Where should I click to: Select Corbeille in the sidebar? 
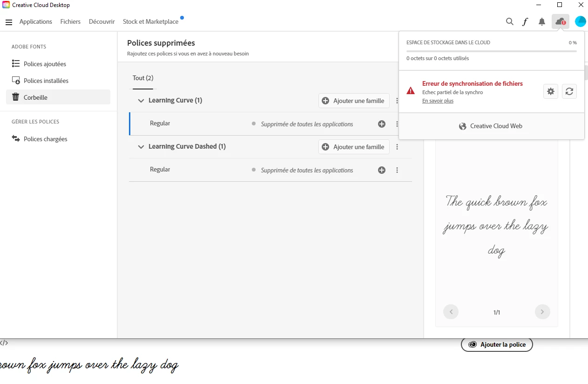(x=58, y=97)
